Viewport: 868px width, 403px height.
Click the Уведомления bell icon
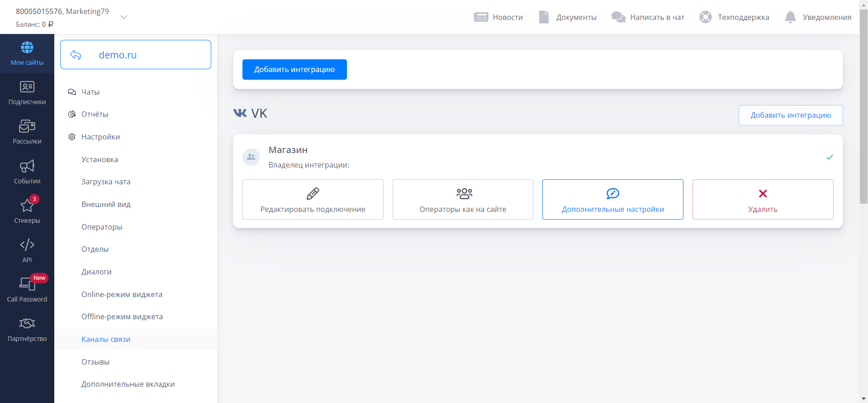pos(790,17)
